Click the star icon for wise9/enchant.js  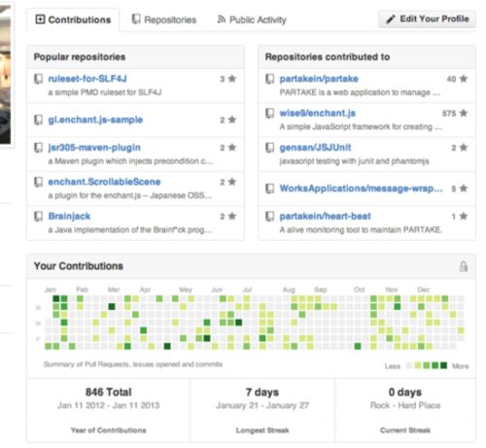tap(464, 113)
